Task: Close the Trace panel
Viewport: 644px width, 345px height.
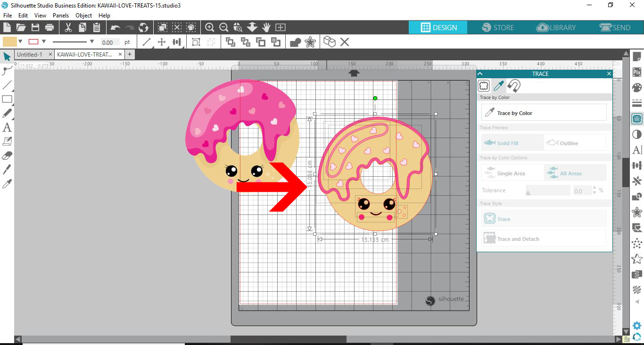Action: [x=609, y=74]
